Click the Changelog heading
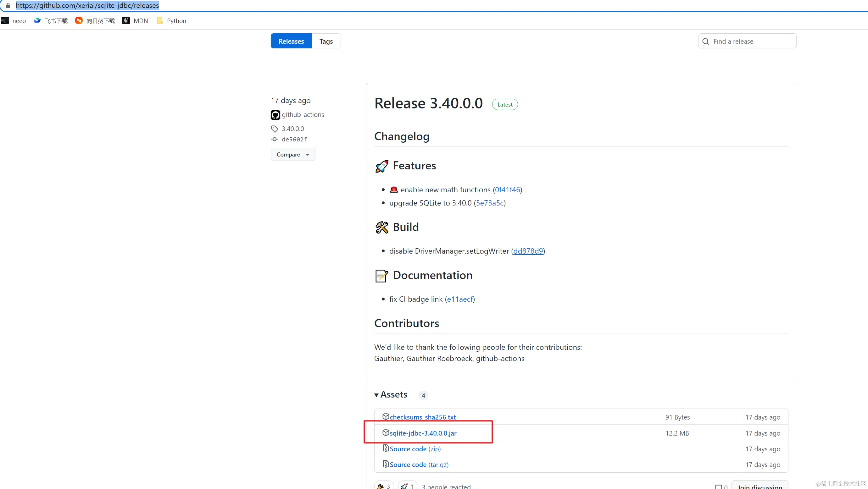The image size is (868, 489). coord(402,136)
